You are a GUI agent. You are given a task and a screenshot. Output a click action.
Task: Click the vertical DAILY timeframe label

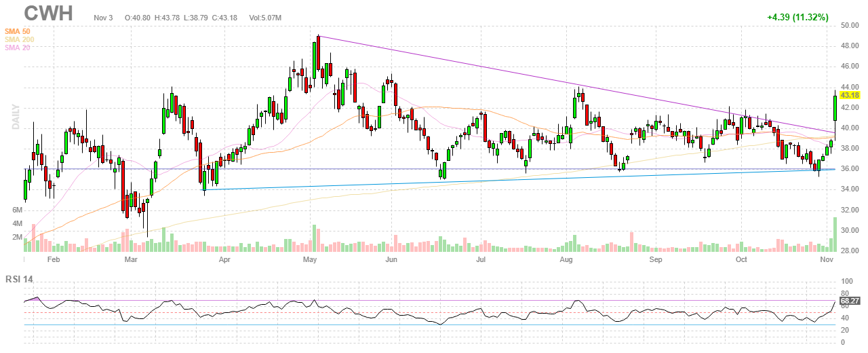click(x=16, y=117)
